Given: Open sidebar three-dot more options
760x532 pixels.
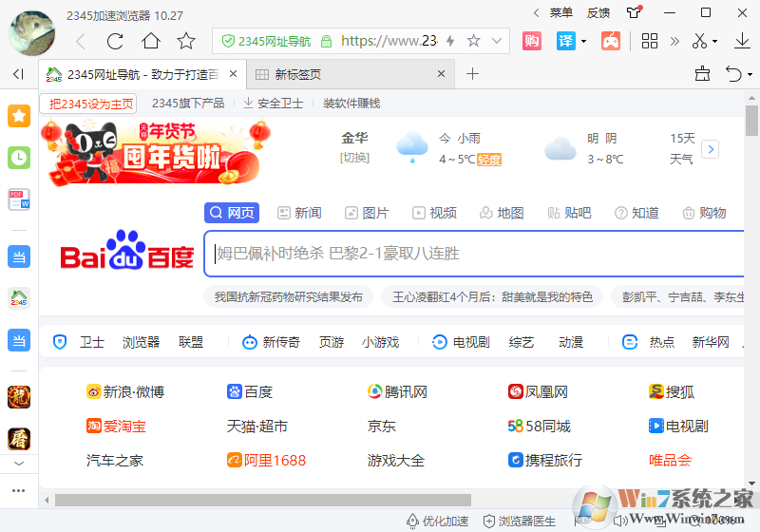Looking at the screenshot, I should [x=18, y=491].
